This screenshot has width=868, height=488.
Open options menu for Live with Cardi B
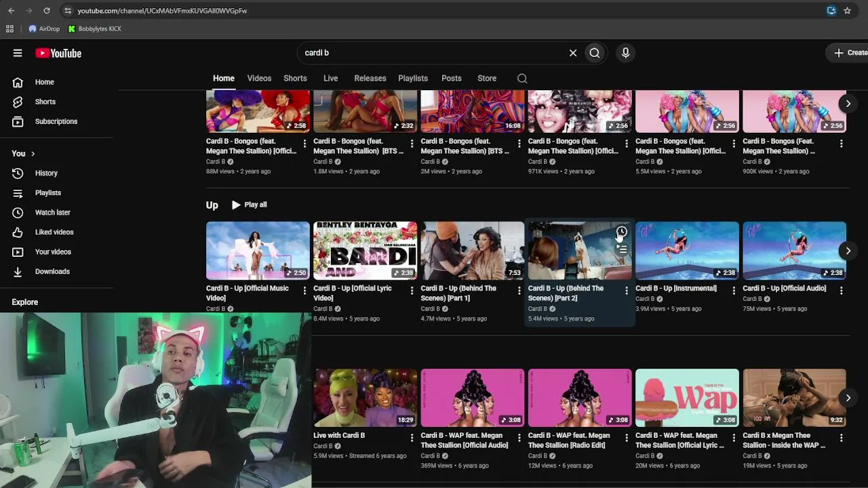[x=412, y=438]
